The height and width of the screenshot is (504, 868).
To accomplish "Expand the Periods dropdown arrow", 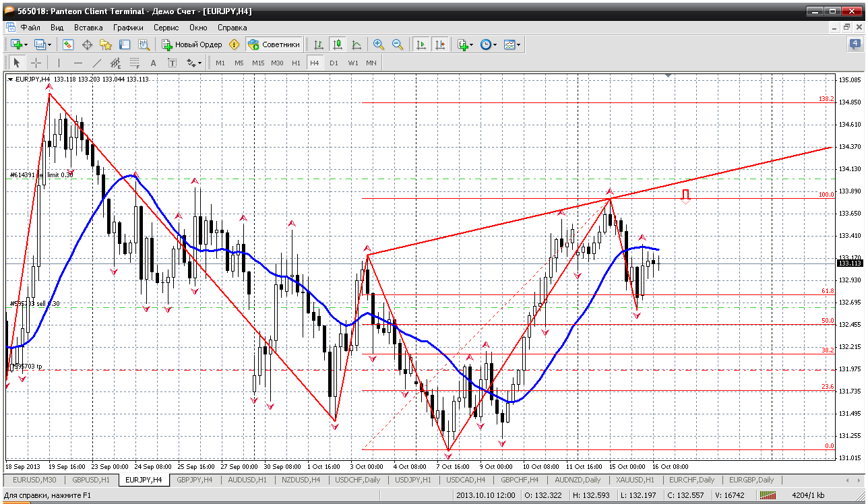I will click(495, 45).
